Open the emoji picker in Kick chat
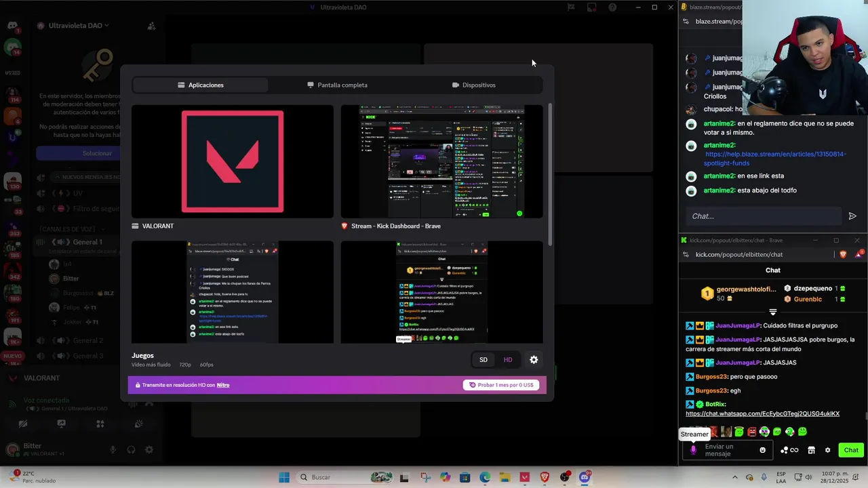868x488 pixels. (763, 450)
